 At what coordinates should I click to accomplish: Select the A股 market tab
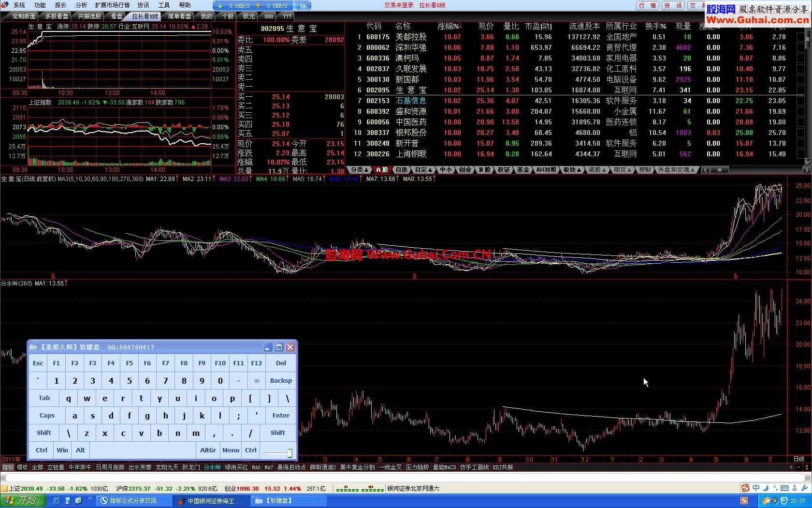[382, 170]
